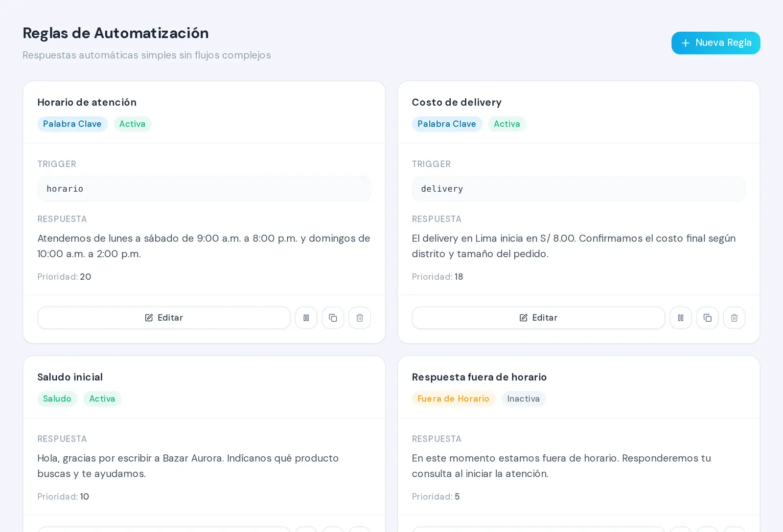Click the response text starting 'Hola, gracias por escribir'
Image resolution: width=783 pixels, height=532 pixels.
point(188,466)
